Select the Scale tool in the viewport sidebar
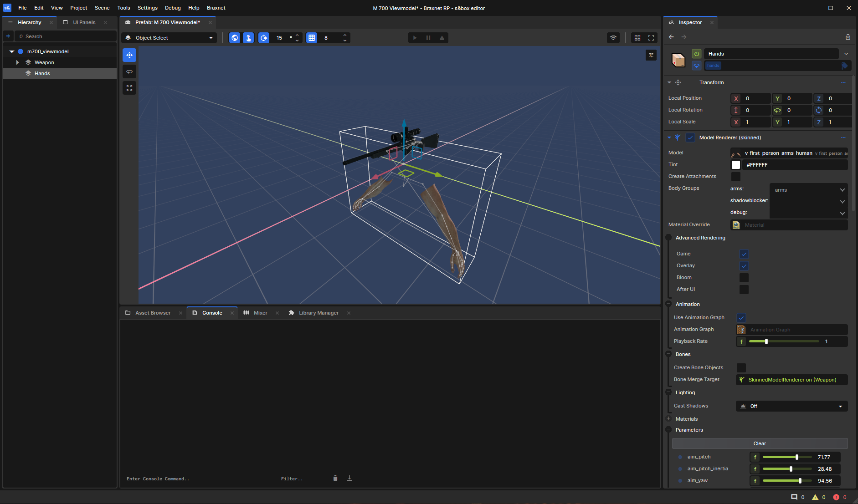Screen dimensions: 858x504 (x=129, y=88)
